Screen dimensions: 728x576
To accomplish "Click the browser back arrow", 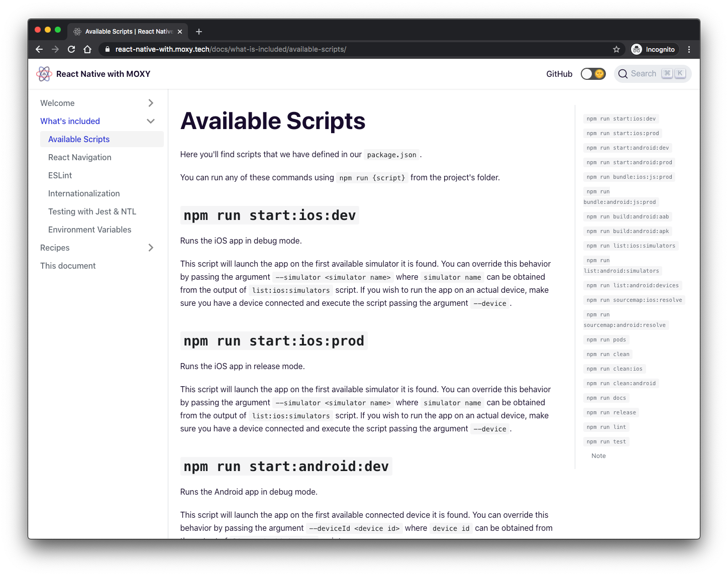I will click(x=39, y=49).
